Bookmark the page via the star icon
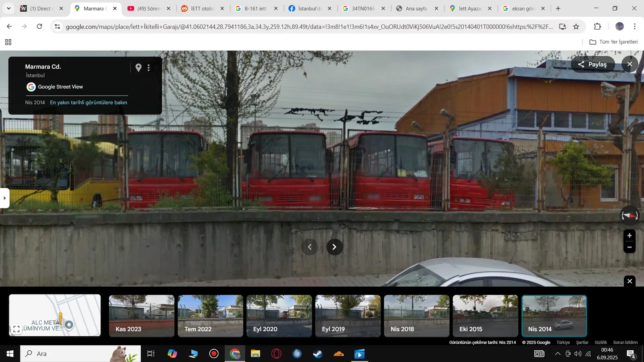This screenshot has height=362, width=644. coord(575,26)
